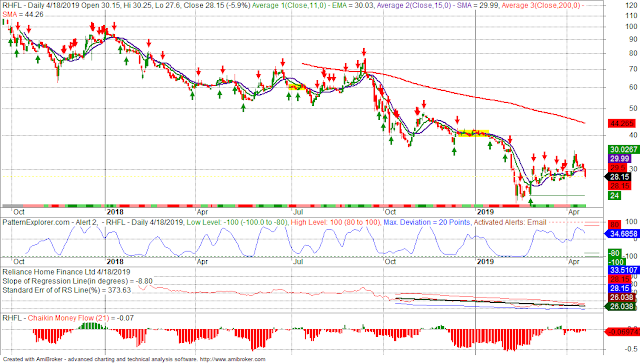Screen dimensions: 640x363
Task: Select the 'Average 2(Close,15,0) - SMA = 29.99' legend
Action: (438, 6)
